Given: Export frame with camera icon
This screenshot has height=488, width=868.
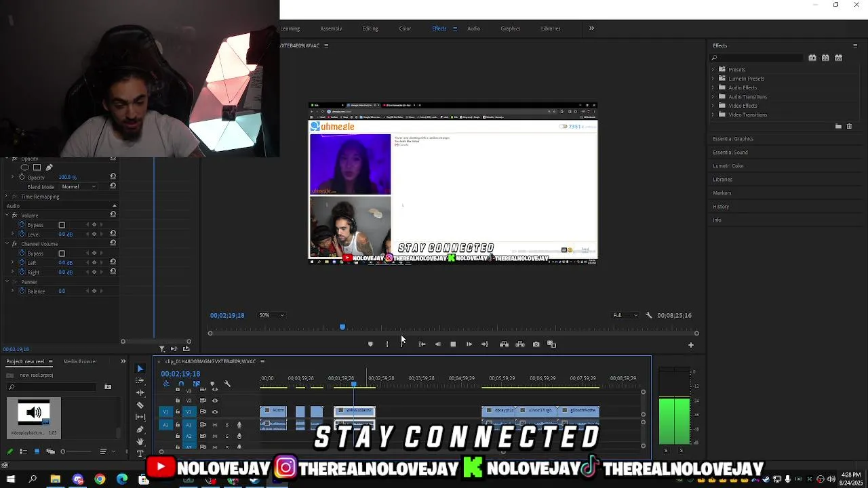Looking at the screenshot, I should click(536, 344).
